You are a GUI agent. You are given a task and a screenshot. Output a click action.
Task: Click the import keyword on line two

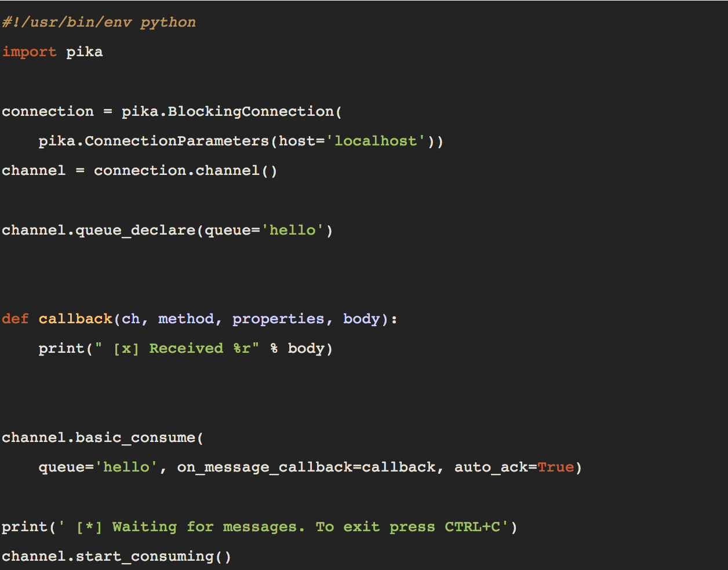pyautogui.click(x=29, y=52)
